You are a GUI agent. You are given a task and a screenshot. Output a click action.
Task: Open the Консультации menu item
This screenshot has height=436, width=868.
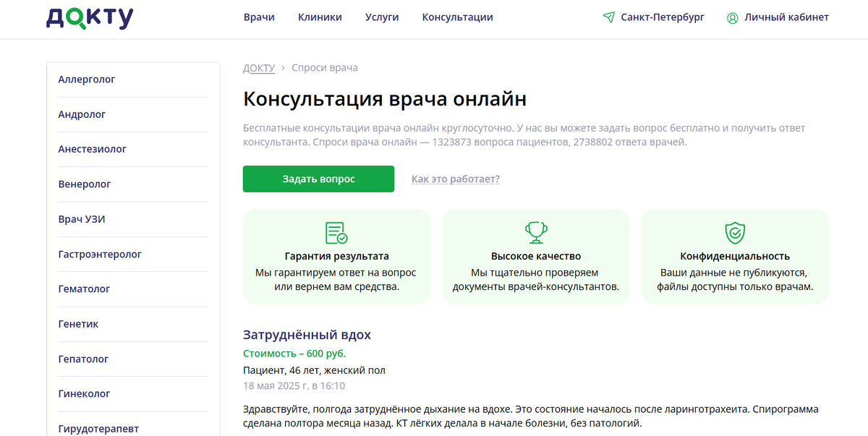pyautogui.click(x=458, y=17)
